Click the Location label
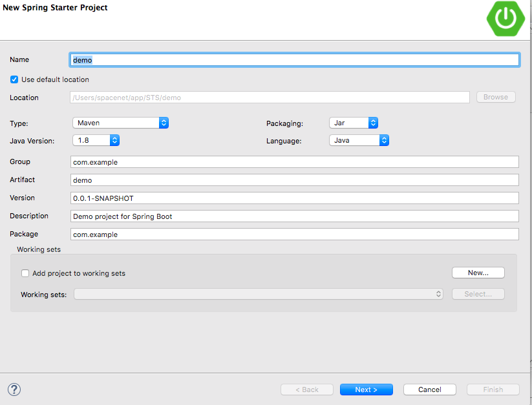Viewport: 532px width, 405px height. [x=24, y=98]
